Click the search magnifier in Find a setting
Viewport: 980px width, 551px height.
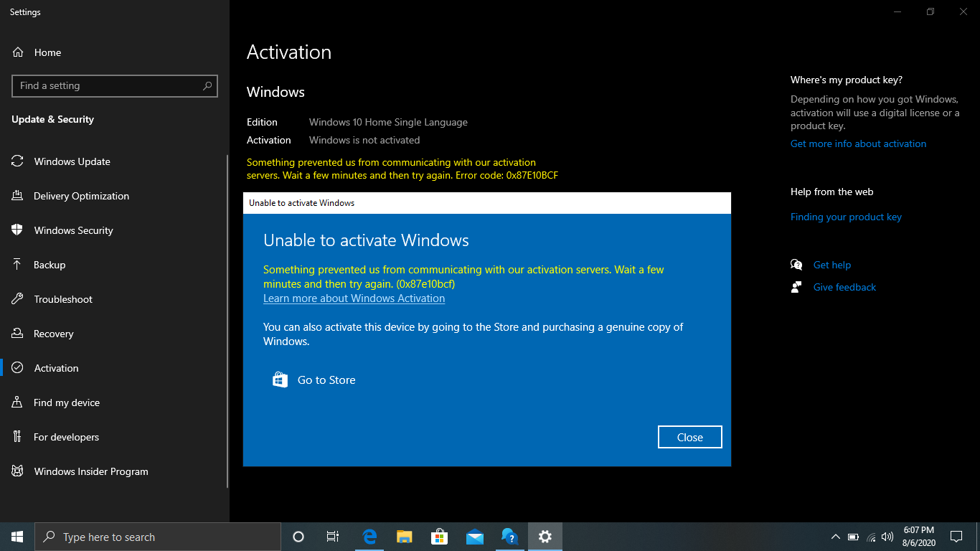coord(207,85)
